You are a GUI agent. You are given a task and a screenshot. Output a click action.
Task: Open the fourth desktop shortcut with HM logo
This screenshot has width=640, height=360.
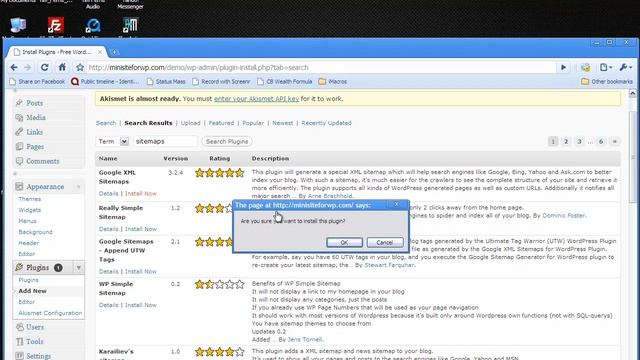tap(130, 25)
